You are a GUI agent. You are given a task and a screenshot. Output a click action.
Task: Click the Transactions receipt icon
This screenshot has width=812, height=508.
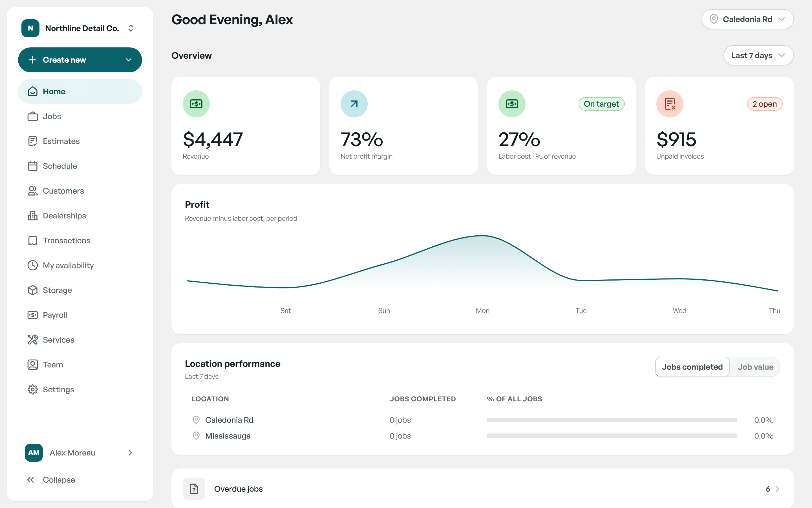tap(32, 240)
